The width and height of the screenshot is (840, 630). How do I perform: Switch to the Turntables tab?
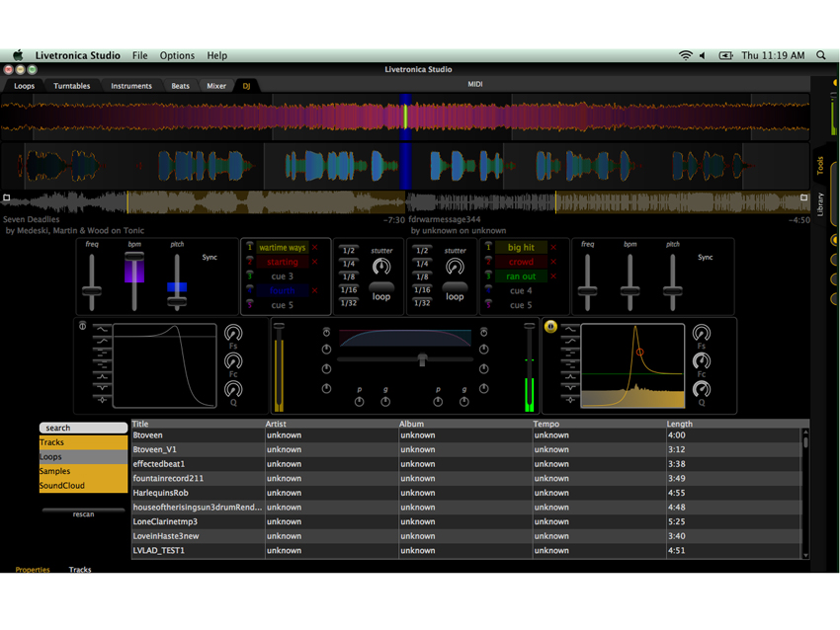click(72, 86)
